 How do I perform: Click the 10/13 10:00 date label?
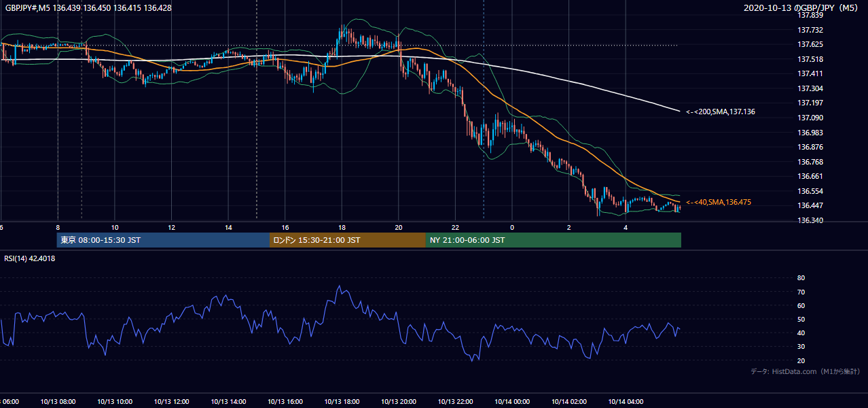point(115,402)
